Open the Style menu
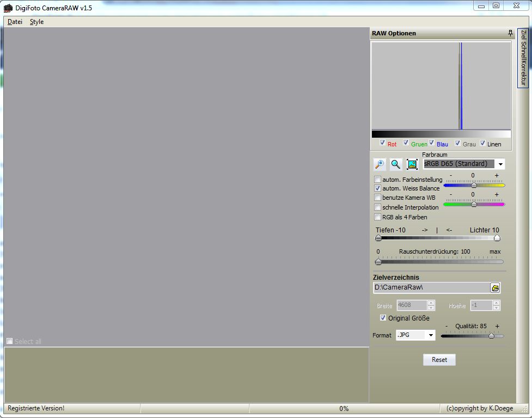This screenshot has width=532, height=418. [36, 22]
